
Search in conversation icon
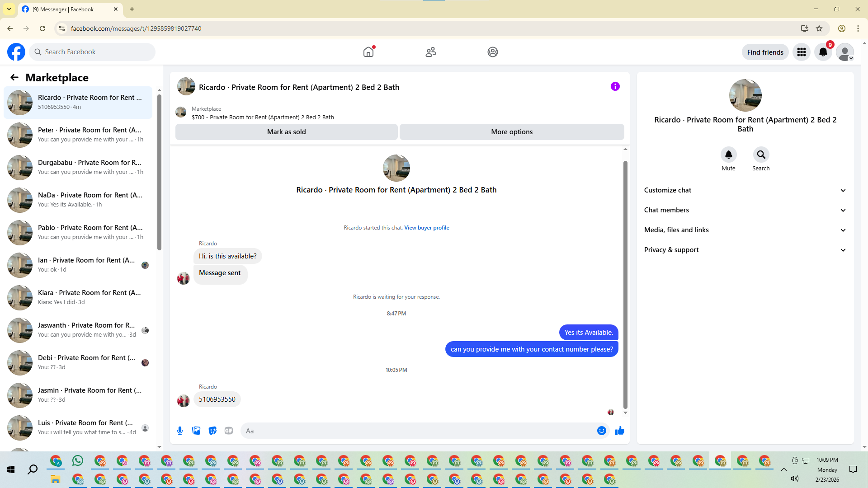click(761, 155)
